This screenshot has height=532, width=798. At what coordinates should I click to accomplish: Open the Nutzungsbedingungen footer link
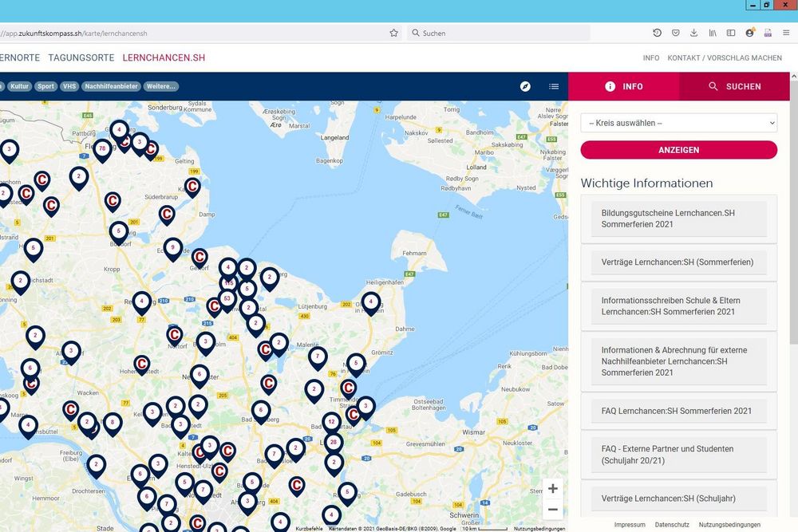point(729,524)
